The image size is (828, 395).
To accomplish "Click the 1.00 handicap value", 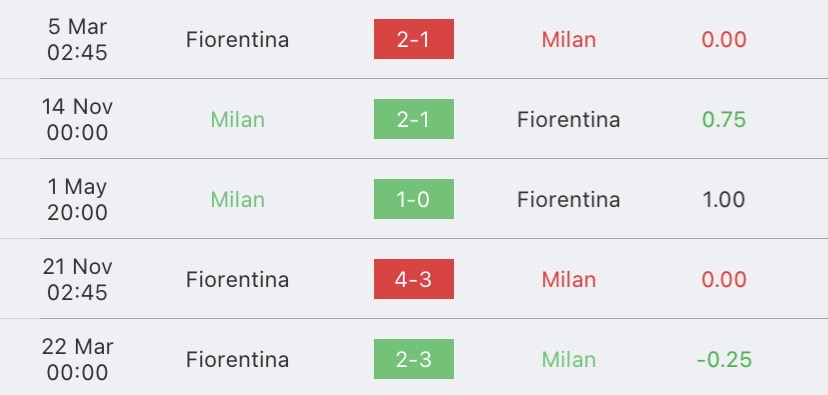I will [x=724, y=200].
